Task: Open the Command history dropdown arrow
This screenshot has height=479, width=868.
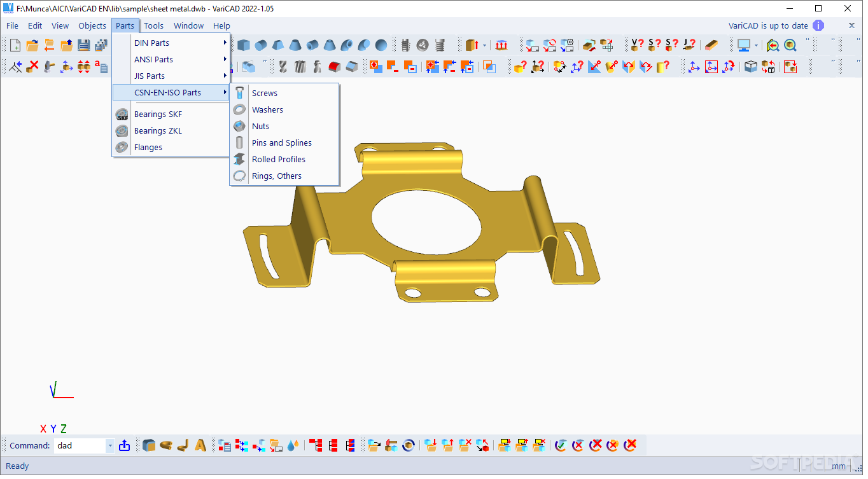Action: tap(110, 445)
